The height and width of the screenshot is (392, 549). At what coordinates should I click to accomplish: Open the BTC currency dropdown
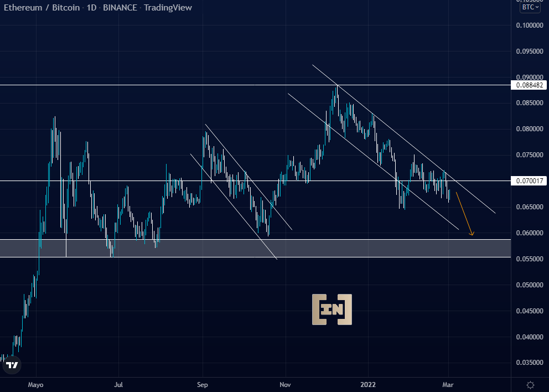[530, 7]
